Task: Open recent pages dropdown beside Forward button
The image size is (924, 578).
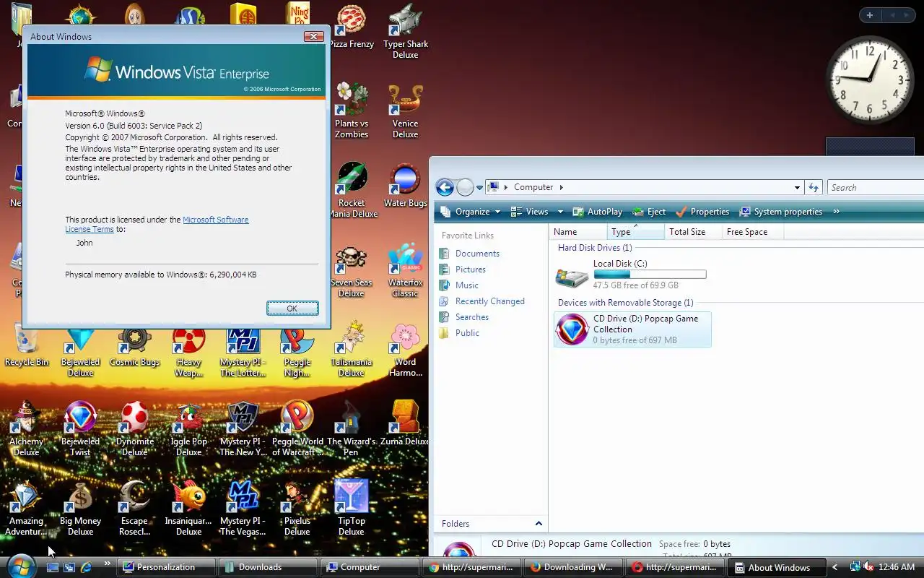Action: click(479, 188)
